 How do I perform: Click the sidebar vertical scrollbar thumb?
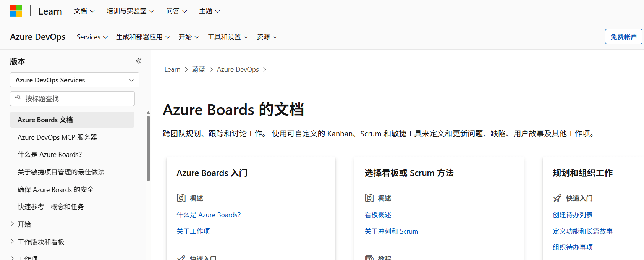coord(148,148)
